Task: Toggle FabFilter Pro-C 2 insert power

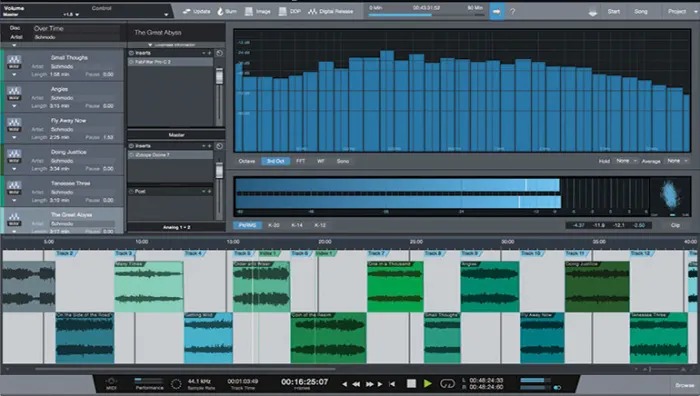Action: click(x=131, y=62)
